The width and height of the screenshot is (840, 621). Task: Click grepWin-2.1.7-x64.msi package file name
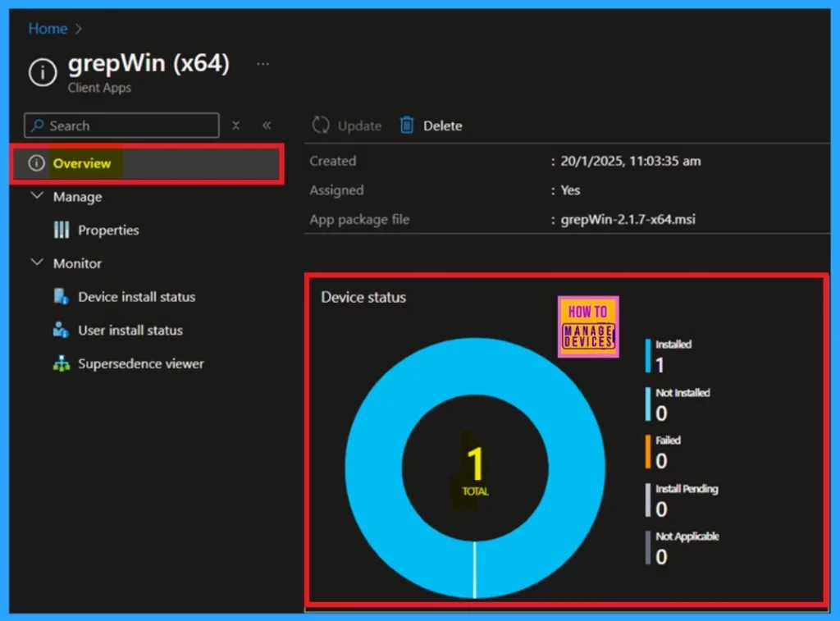point(628,219)
